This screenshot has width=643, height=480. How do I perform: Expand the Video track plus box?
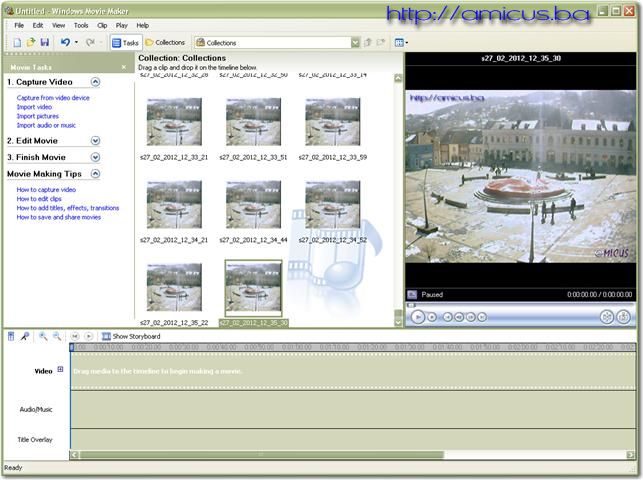(60, 369)
